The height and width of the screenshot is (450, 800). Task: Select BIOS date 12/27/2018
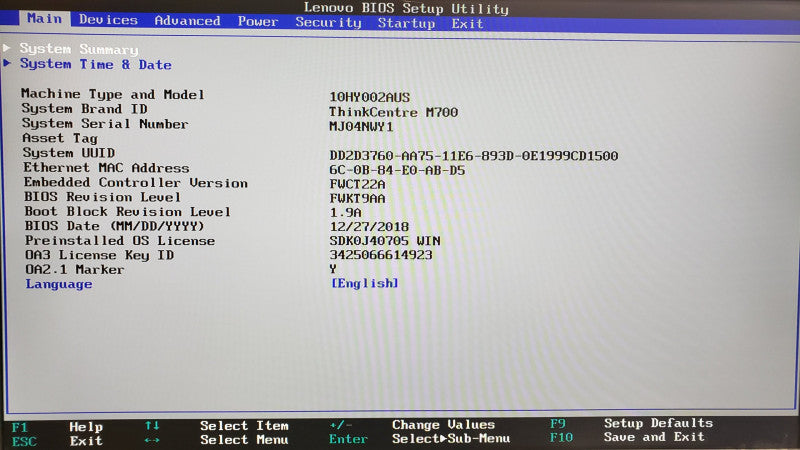369,227
